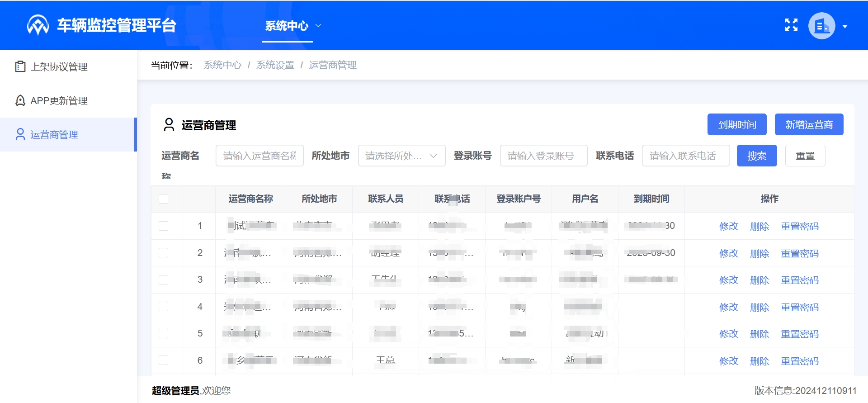Click the 新增运营商 button
Screen dimensions: 868x403
click(x=809, y=124)
